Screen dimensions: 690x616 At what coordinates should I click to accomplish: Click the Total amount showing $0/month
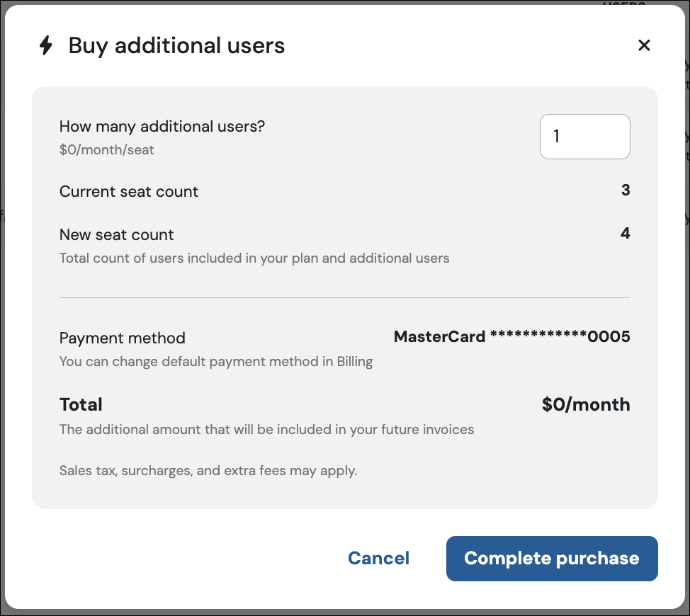pos(586,404)
